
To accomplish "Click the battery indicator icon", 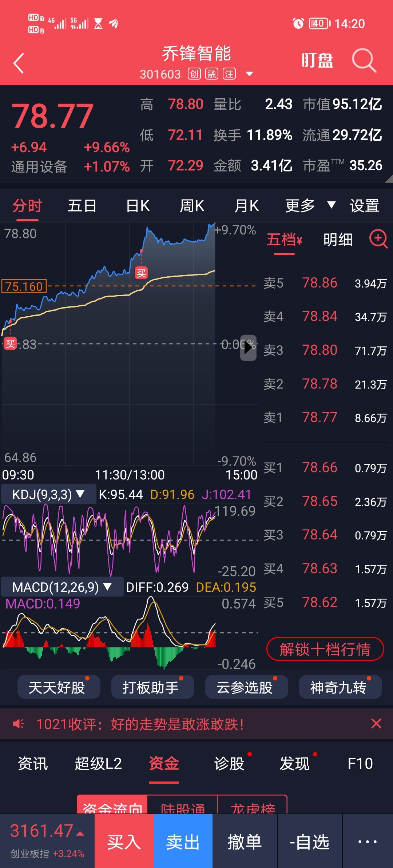I will (319, 24).
